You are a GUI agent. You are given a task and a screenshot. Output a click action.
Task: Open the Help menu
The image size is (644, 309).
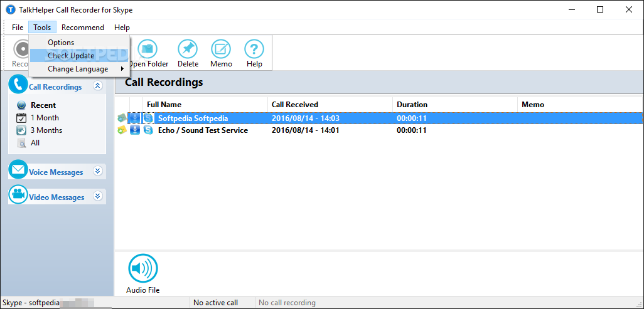(122, 28)
